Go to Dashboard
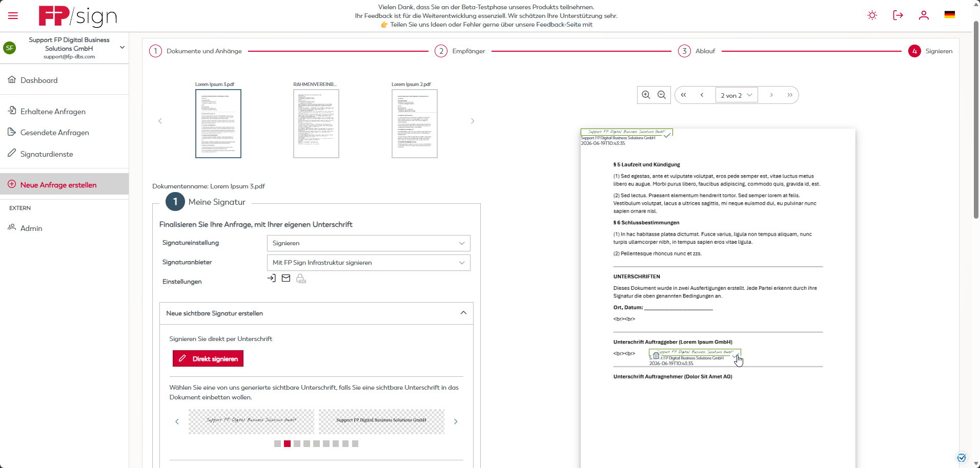This screenshot has height=468, width=980. click(x=39, y=80)
